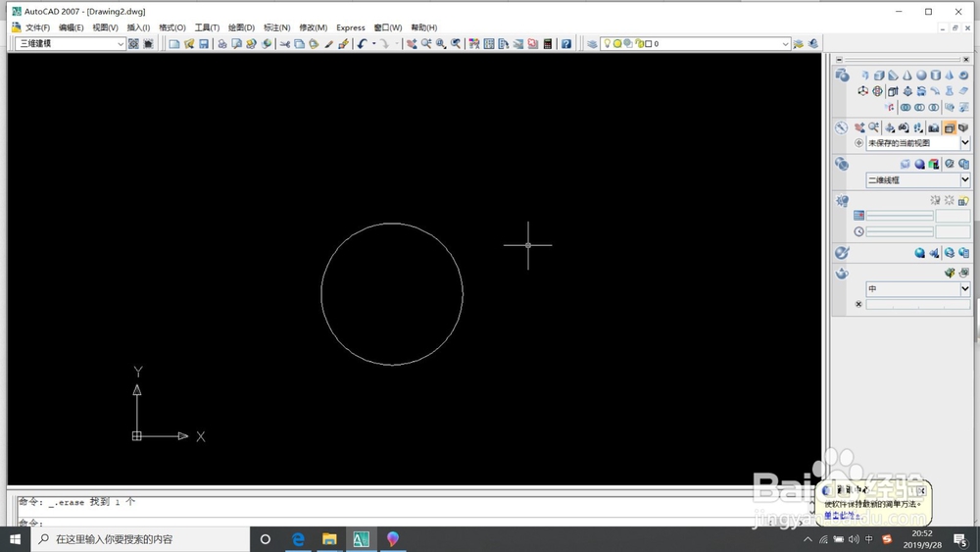The image size is (980, 552).
Task: Expand the 3D Navigate control panel icon
Action: tap(841, 127)
